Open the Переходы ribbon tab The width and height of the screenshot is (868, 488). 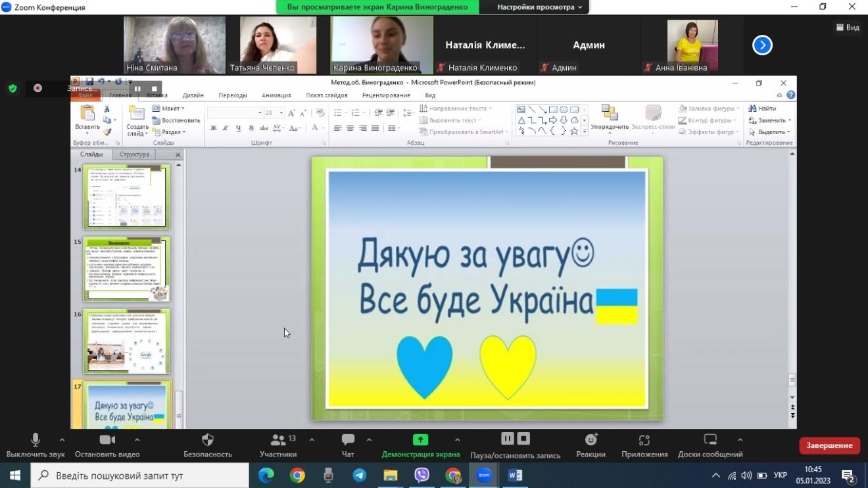click(x=233, y=95)
